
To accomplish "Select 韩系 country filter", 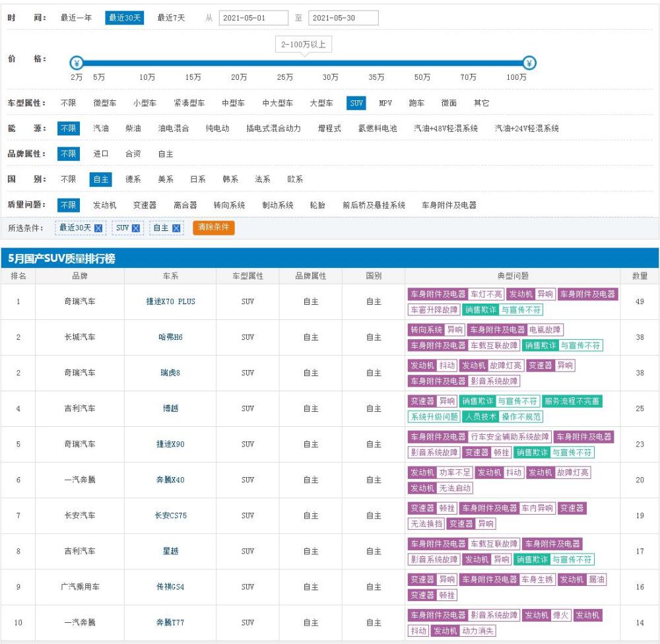I will [x=230, y=179].
